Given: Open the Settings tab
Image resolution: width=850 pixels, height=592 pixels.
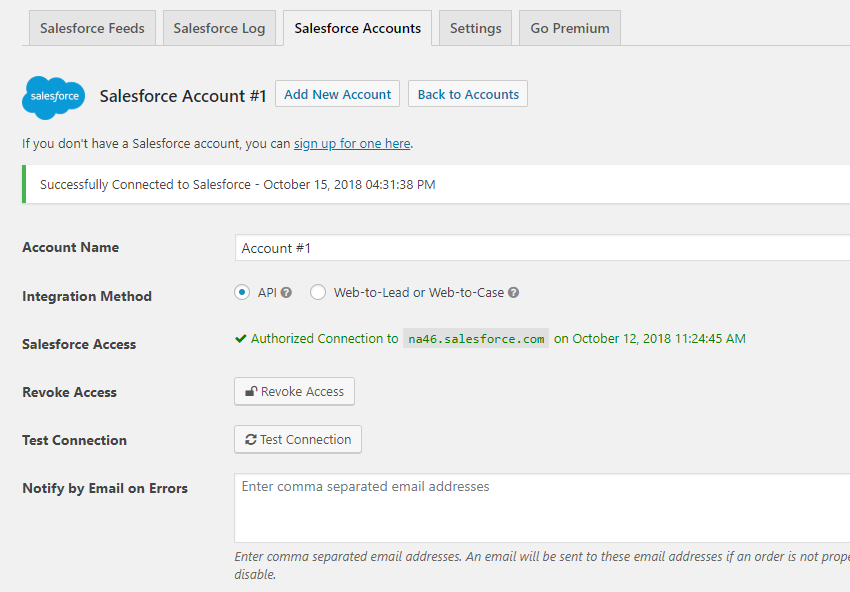Looking at the screenshot, I should [x=475, y=28].
